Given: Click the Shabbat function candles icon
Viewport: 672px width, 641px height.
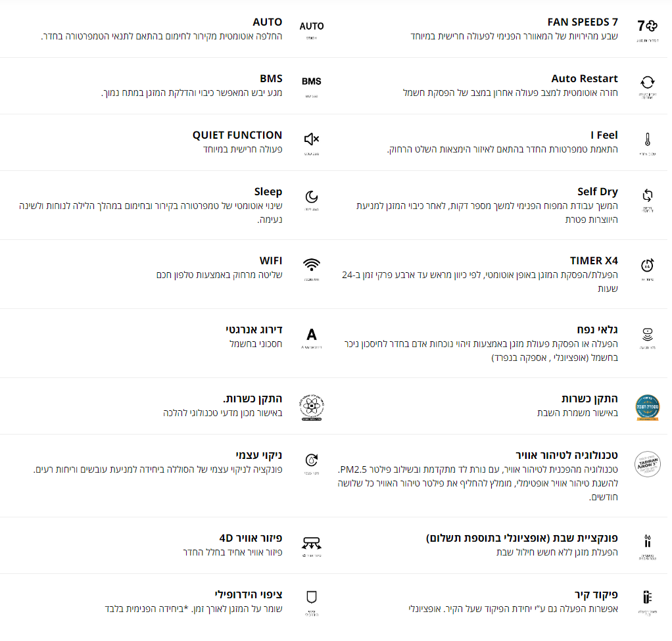Looking at the screenshot, I should coord(647,541).
